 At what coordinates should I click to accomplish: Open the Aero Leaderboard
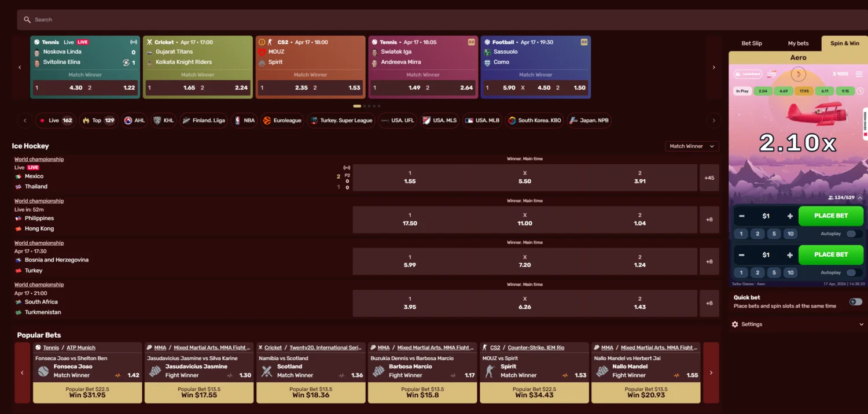click(x=747, y=74)
